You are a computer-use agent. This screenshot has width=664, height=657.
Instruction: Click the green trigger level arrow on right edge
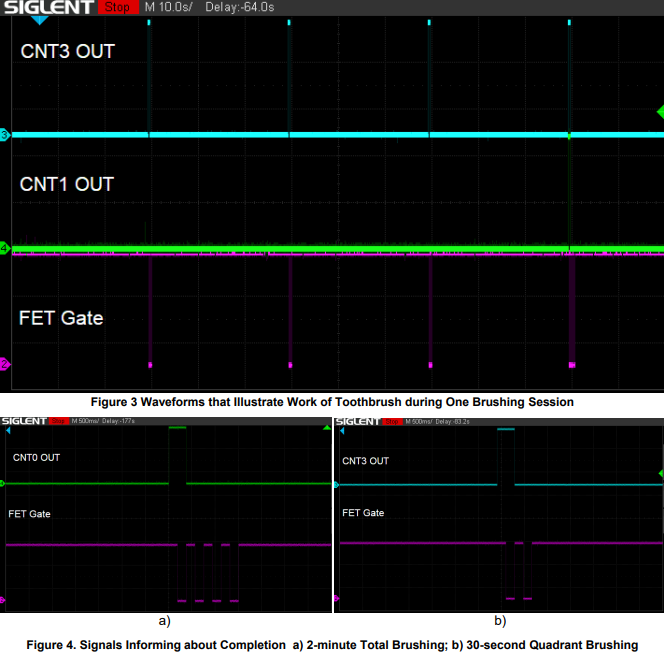coord(659,111)
